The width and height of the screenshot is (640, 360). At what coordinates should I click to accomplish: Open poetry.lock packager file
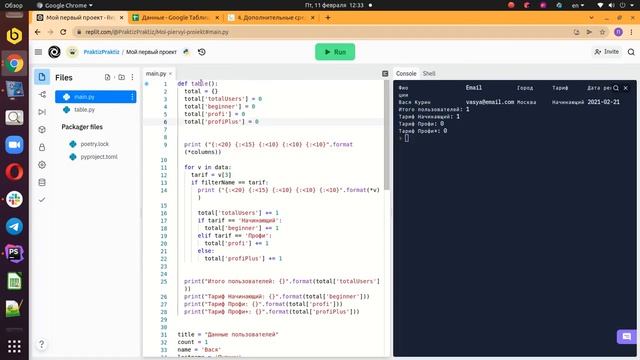tap(95, 144)
